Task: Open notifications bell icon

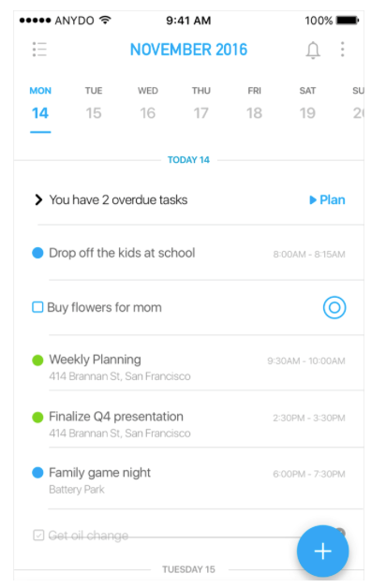Action: coord(313,50)
